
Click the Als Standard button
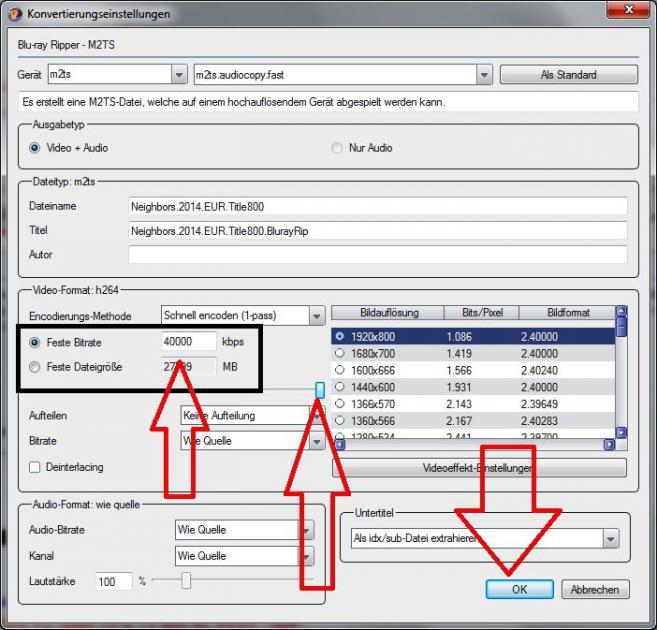pyautogui.click(x=569, y=75)
